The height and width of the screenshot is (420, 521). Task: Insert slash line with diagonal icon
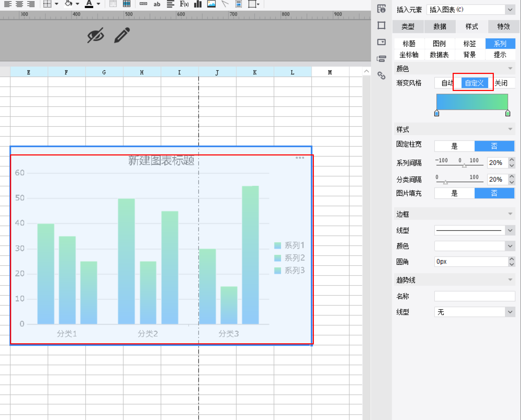pos(225,4)
